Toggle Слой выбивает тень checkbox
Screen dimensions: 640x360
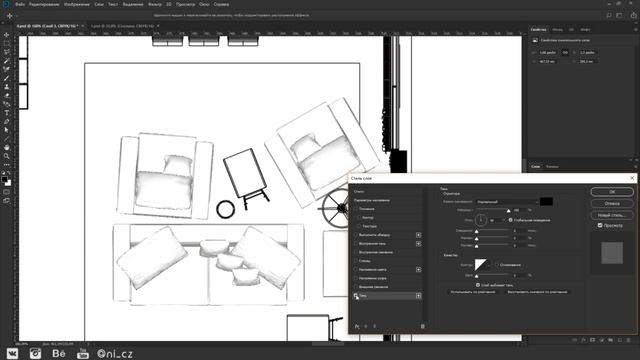tap(478, 285)
